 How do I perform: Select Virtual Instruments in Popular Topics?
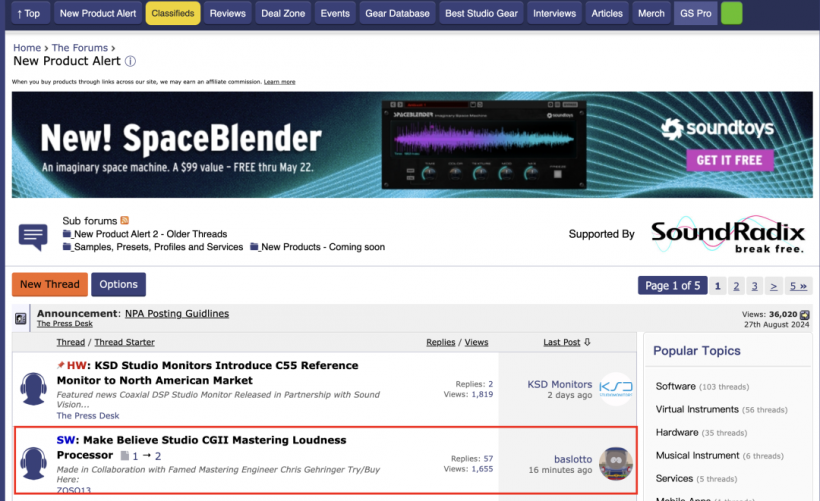coord(697,409)
